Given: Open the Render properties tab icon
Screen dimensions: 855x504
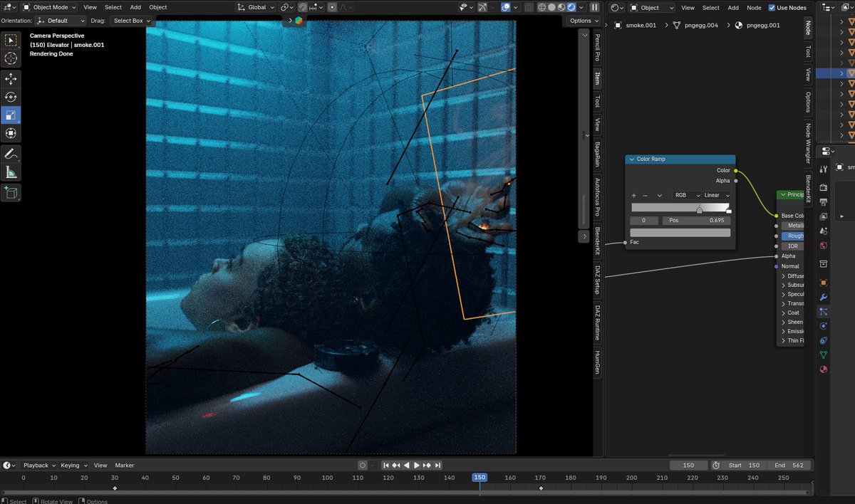Looking at the screenshot, I should pos(823,187).
